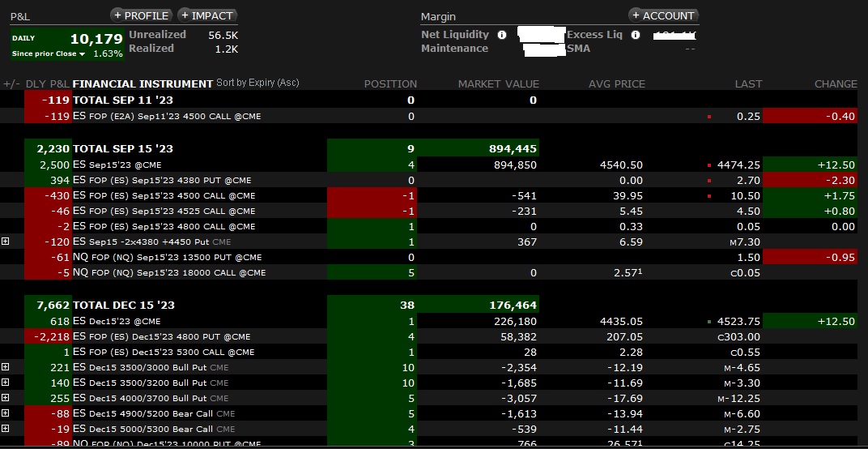Open the Net Liquidity info icon
This screenshot has width=868, height=449.
[x=501, y=35]
